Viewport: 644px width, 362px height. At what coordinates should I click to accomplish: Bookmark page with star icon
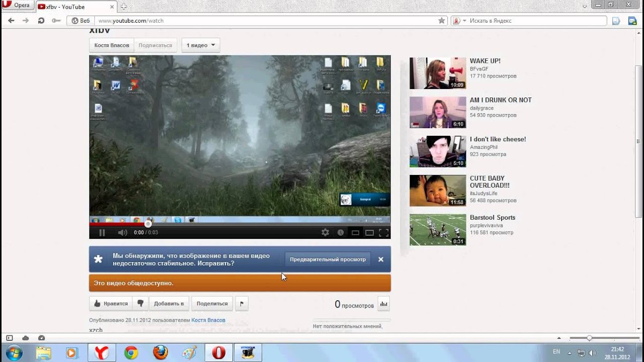(x=441, y=21)
